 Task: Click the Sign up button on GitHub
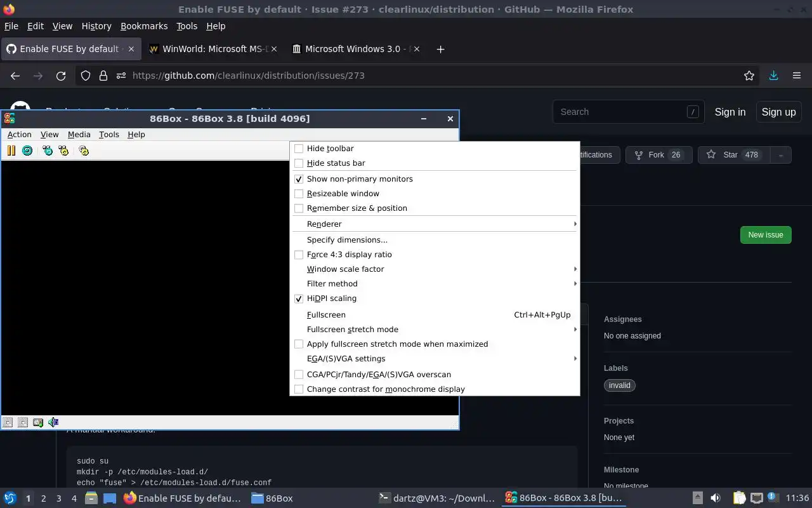[x=778, y=112]
